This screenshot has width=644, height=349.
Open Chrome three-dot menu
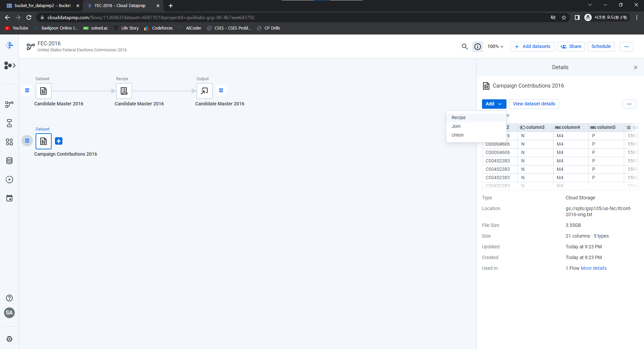(x=637, y=17)
